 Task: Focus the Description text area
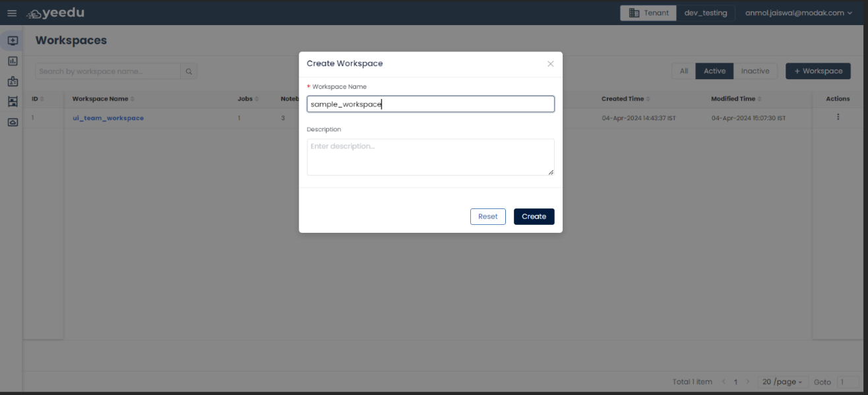(431, 157)
